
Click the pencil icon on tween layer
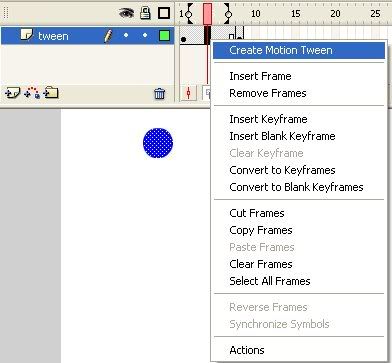point(108,36)
